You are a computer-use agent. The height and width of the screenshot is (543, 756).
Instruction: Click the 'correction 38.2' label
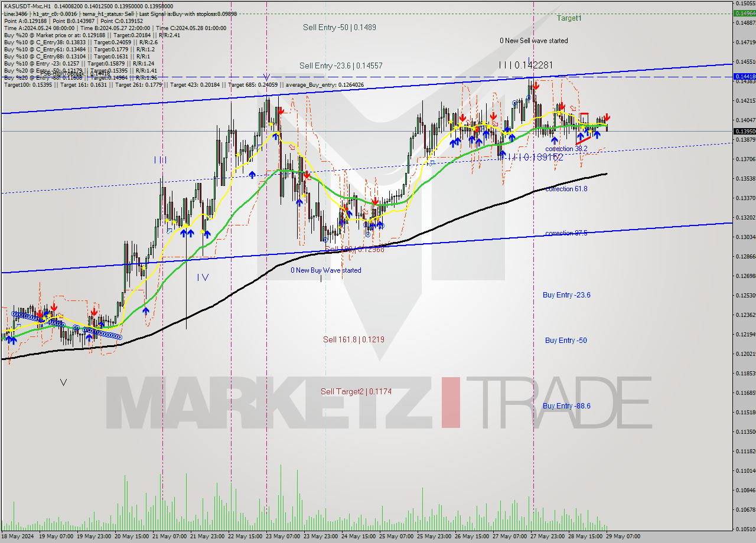coord(566,149)
